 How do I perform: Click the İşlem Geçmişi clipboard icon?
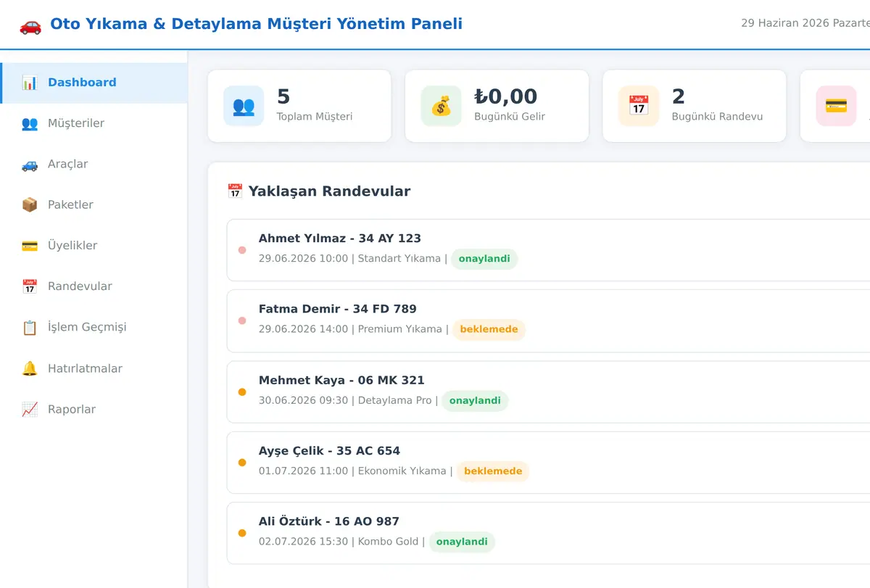coord(30,327)
